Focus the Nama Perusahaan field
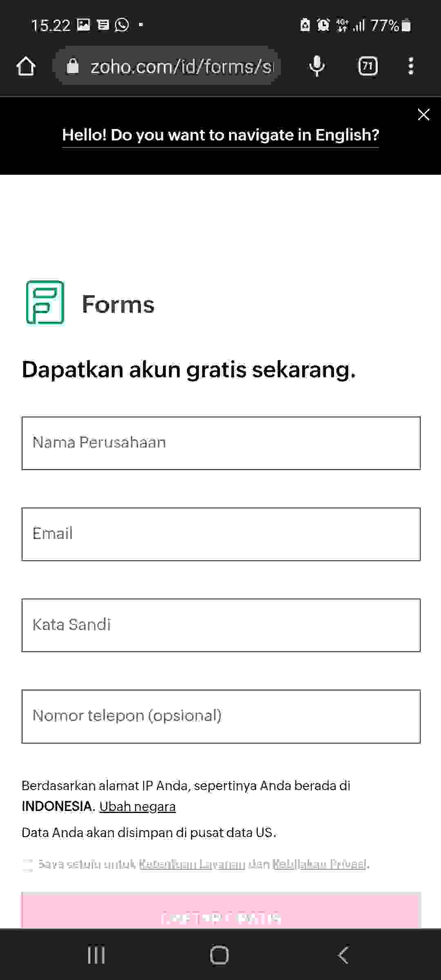Image resolution: width=441 pixels, height=980 pixels. [x=221, y=443]
